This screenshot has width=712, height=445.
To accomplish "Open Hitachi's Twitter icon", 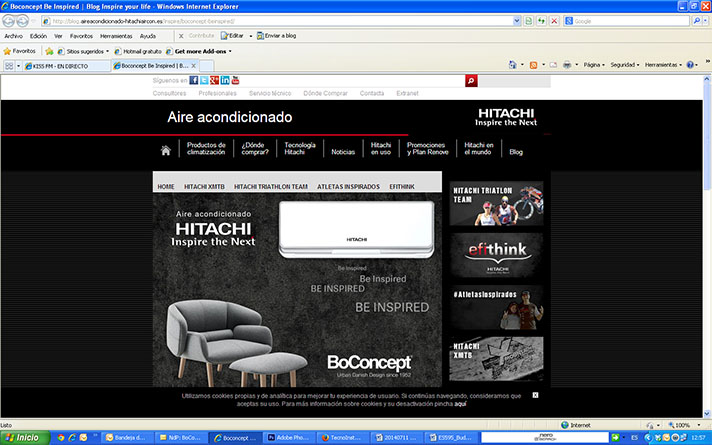I will coord(204,80).
